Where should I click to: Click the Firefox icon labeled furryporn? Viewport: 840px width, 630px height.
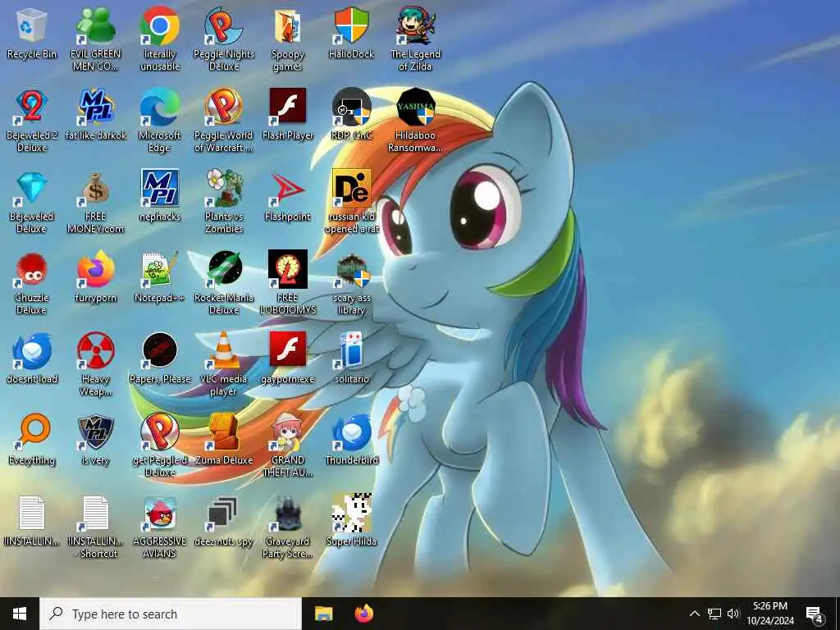coord(96,269)
